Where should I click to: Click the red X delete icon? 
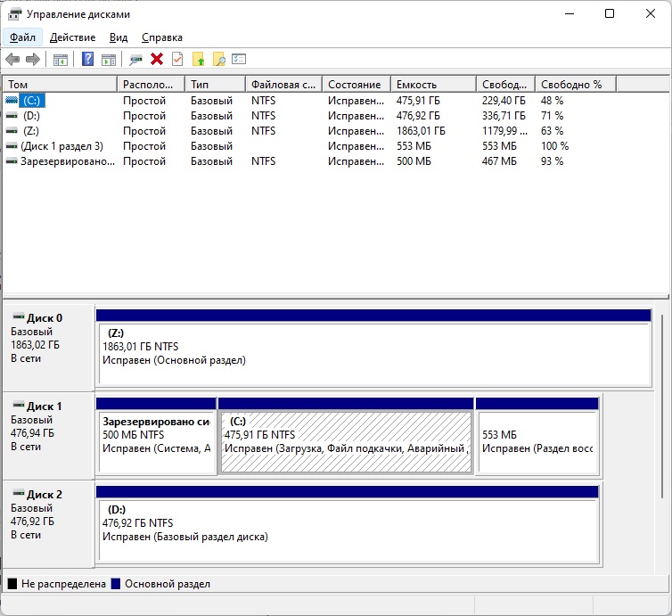[x=157, y=59]
